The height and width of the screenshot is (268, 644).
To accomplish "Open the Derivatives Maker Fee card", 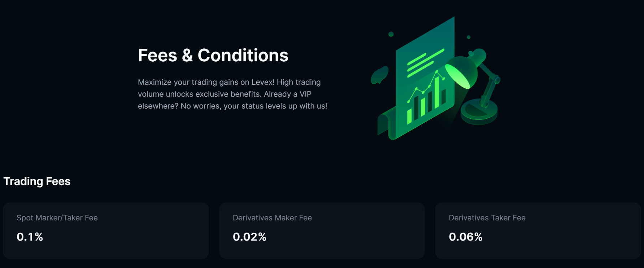I will pyautogui.click(x=322, y=230).
